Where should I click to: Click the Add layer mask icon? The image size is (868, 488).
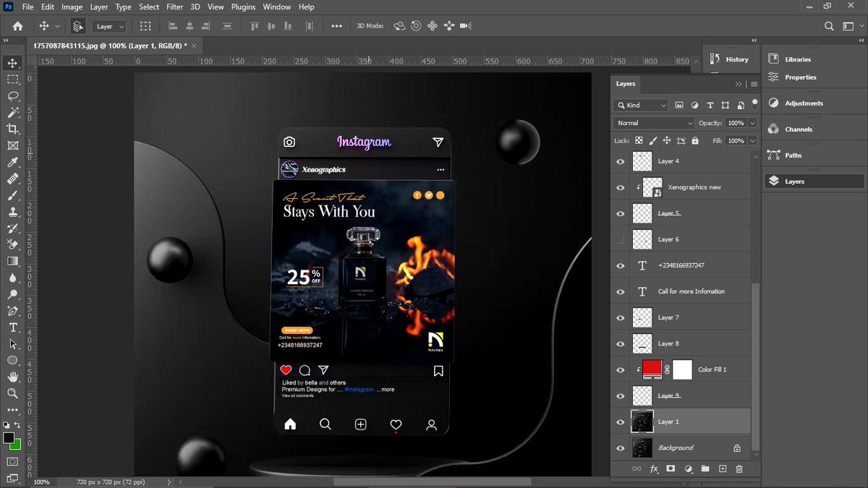click(671, 468)
